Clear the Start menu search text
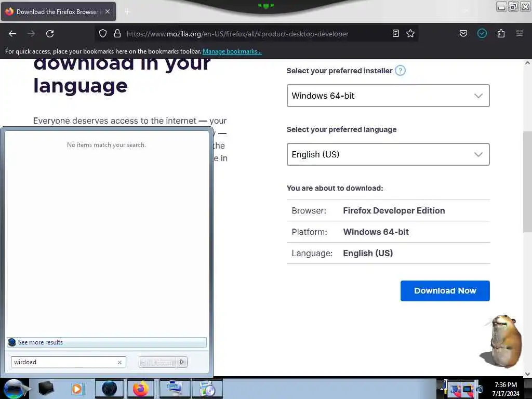 pyautogui.click(x=120, y=362)
